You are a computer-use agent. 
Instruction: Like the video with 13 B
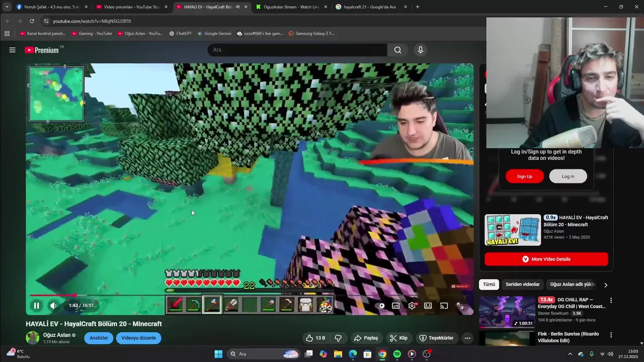click(315, 338)
